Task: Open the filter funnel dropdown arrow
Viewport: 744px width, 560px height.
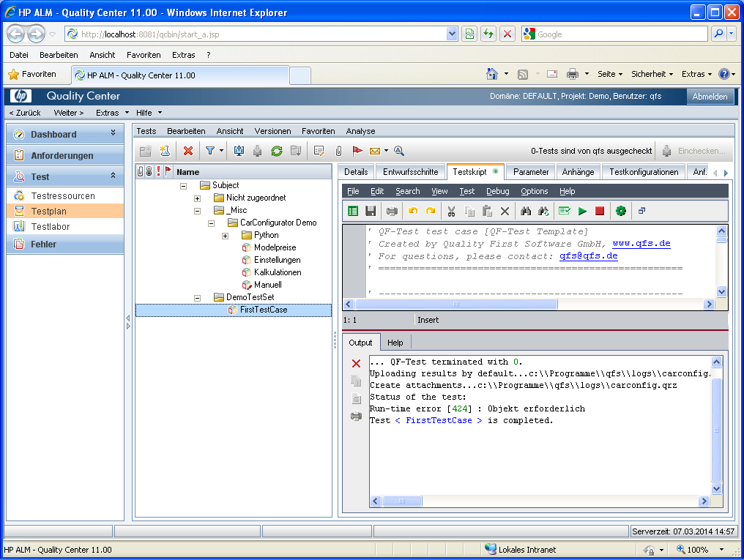Action: [x=221, y=151]
